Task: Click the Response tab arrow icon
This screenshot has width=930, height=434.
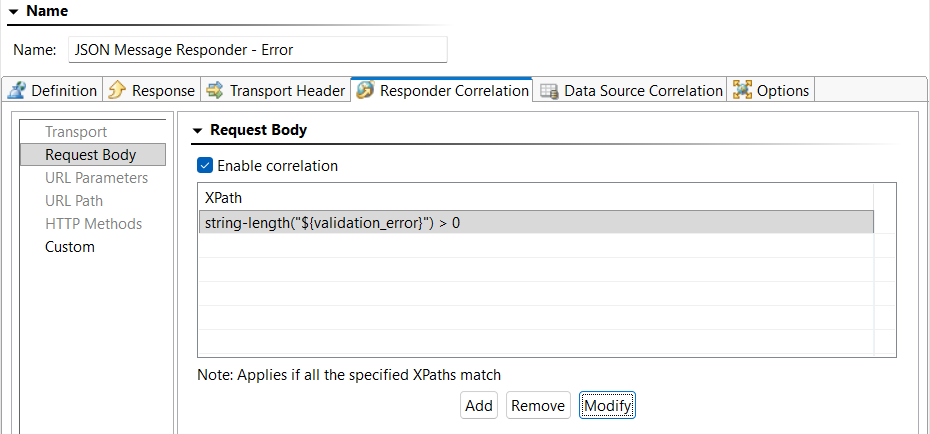Action: (117, 90)
